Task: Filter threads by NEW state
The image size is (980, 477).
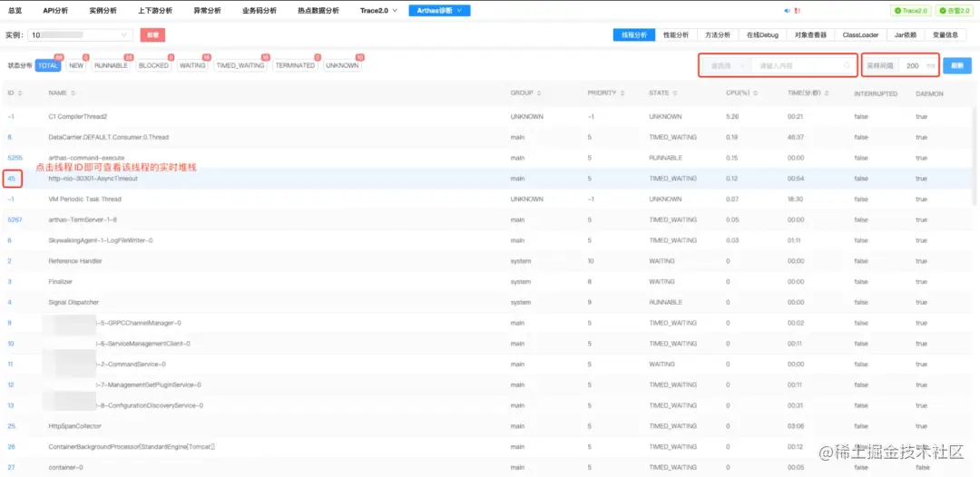Action: [76, 65]
